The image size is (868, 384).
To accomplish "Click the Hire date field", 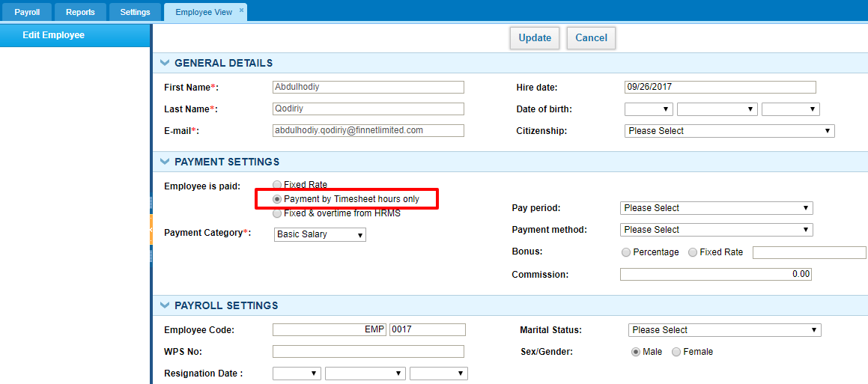I will coord(720,88).
